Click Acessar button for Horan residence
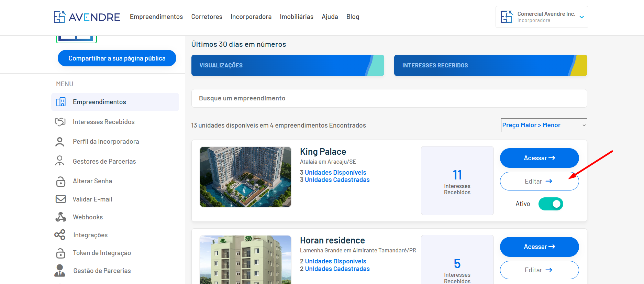644x284 pixels. tap(539, 247)
